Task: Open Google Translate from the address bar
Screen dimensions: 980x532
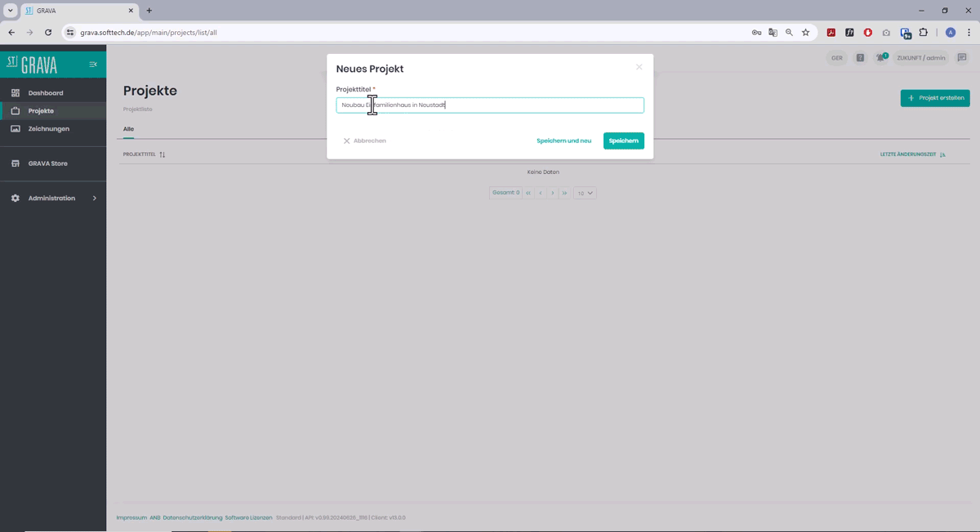Action: pyautogui.click(x=773, y=32)
